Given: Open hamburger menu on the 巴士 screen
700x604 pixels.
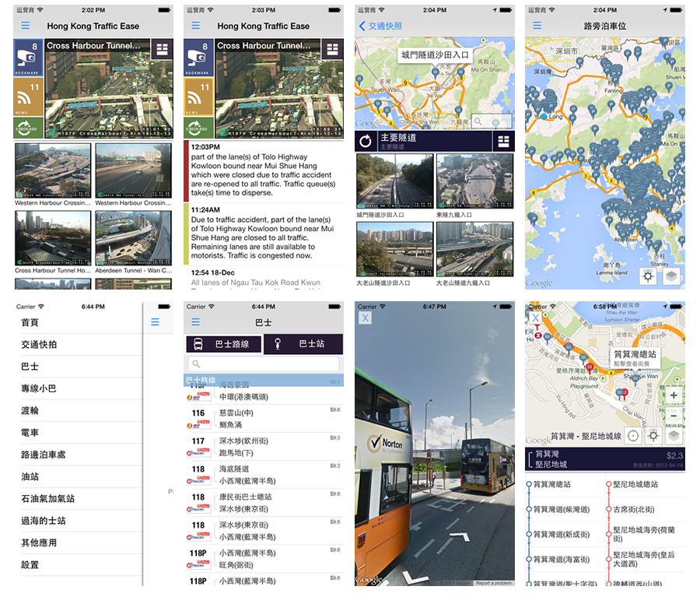Looking at the screenshot, I should [195, 322].
